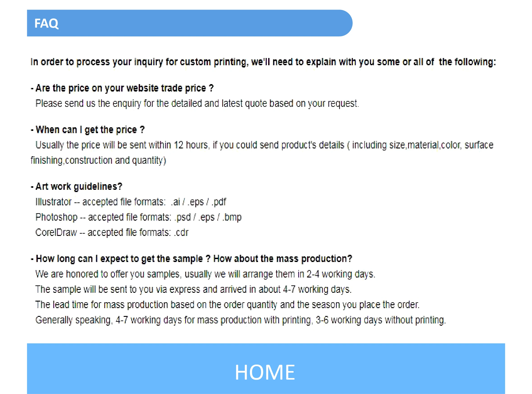Click the 'lead time for mass production' line
The height and width of the screenshot is (394, 532).
227,305
